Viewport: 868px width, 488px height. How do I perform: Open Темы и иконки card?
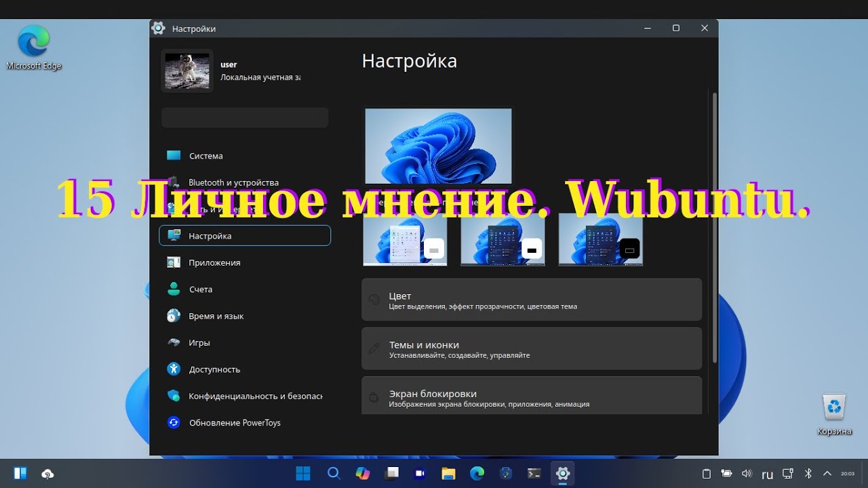(532, 348)
